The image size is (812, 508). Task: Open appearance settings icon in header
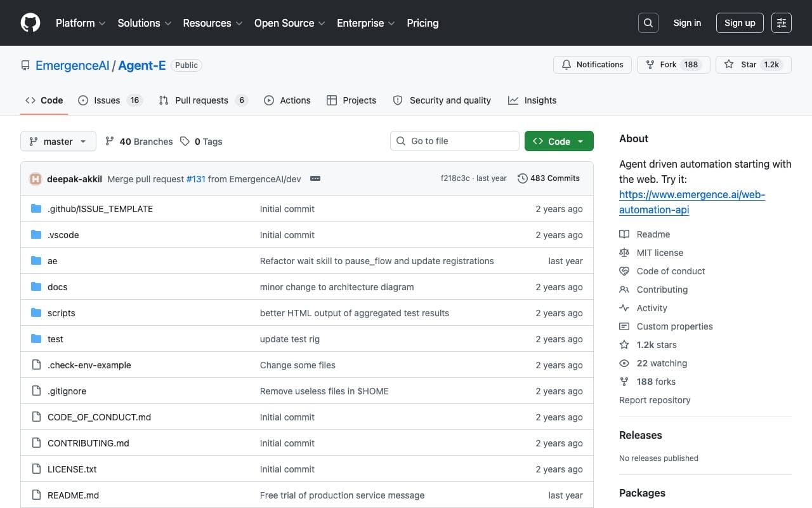(782, 23)
